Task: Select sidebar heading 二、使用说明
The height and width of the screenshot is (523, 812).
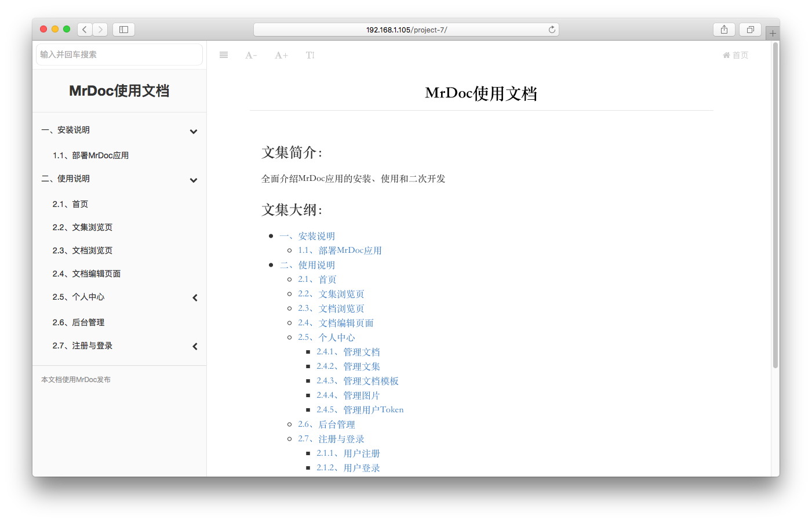Action: coord(65,179)
